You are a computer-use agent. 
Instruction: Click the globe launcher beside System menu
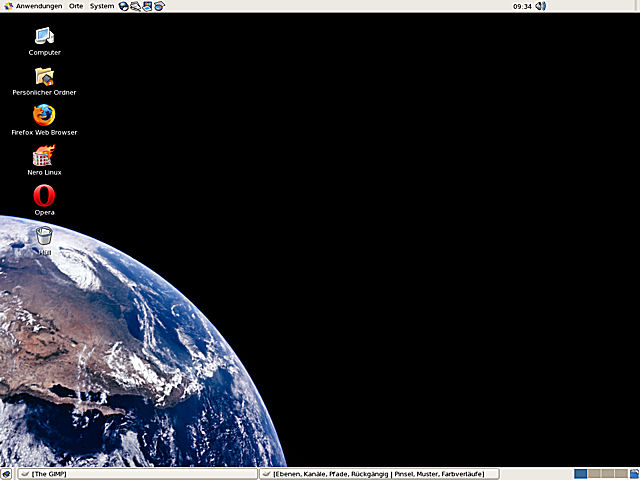click(124, 6)
